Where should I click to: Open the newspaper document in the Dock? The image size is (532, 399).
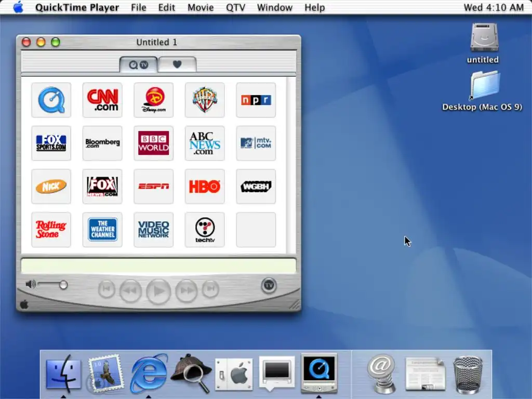click(425, 374)
